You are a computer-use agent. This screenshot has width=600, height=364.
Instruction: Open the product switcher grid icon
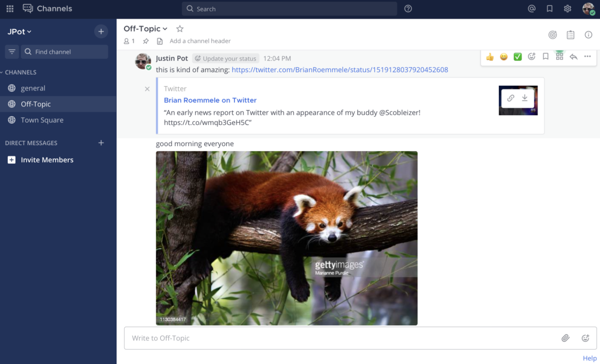[10, 9]
